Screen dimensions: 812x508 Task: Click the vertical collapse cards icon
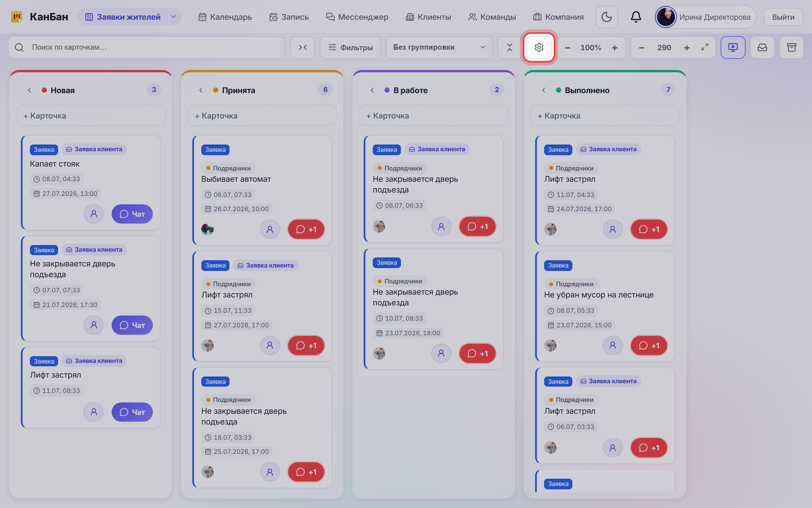coord(509,47)
